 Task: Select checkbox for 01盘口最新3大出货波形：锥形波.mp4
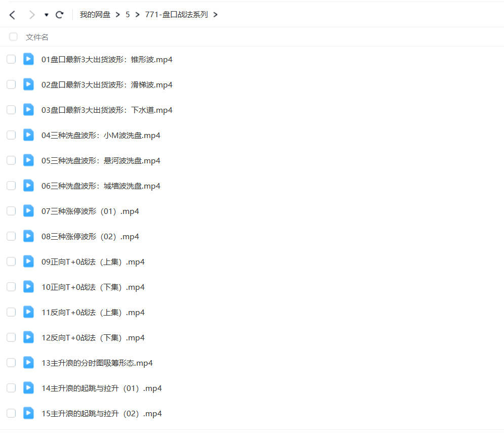point(11,59)
